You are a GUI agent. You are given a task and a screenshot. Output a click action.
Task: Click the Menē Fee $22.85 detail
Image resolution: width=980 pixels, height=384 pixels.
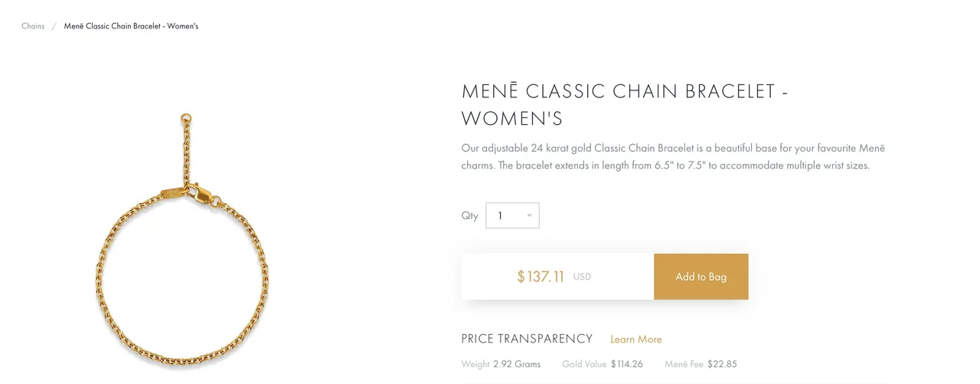701,364
